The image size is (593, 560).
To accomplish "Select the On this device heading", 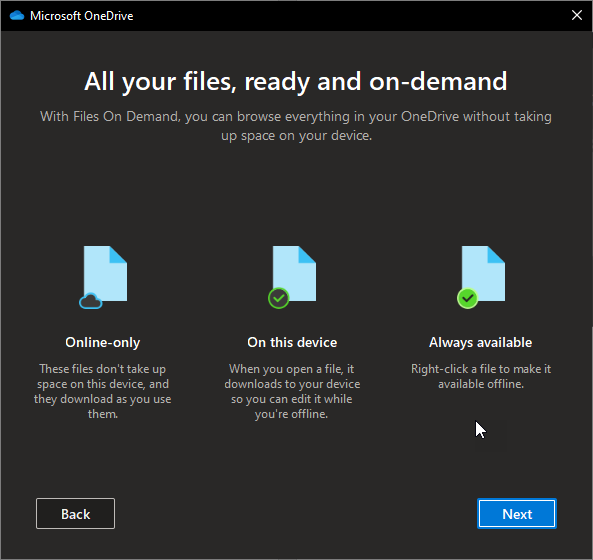I will click(x=292, y=342).
